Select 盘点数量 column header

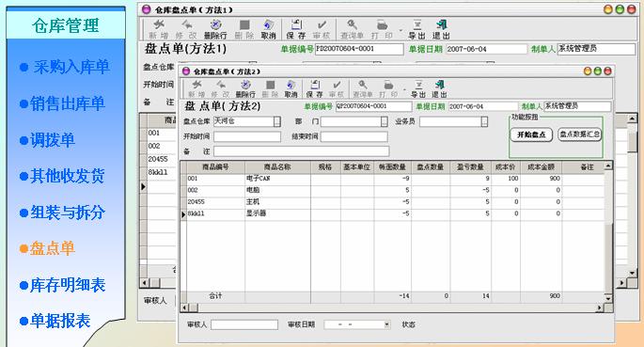coord(431,167)
